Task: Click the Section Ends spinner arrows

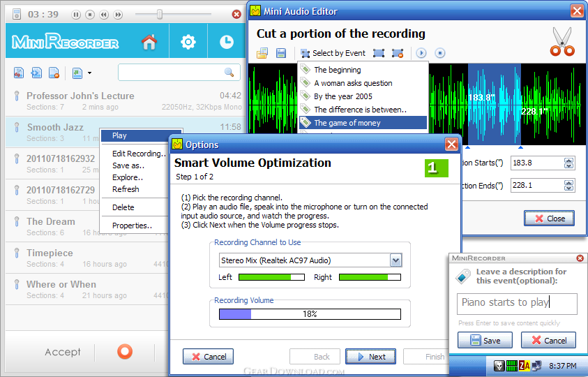Action: click(569, 186)
